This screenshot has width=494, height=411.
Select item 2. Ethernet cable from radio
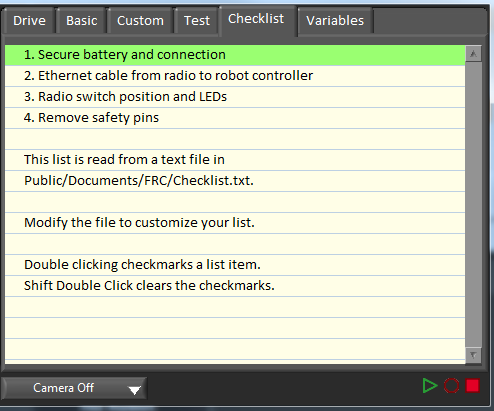235,76
